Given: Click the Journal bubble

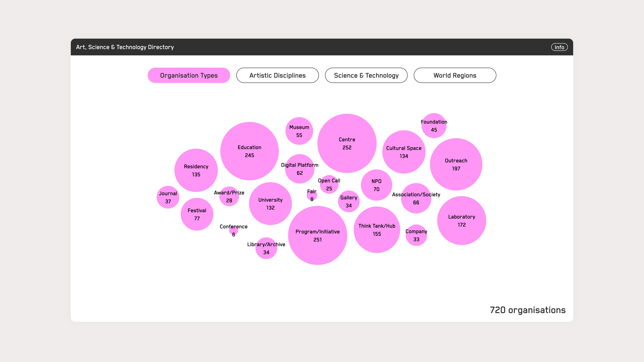Looking at the screenshot, I should pyautogui.click(x=168, y=197).
